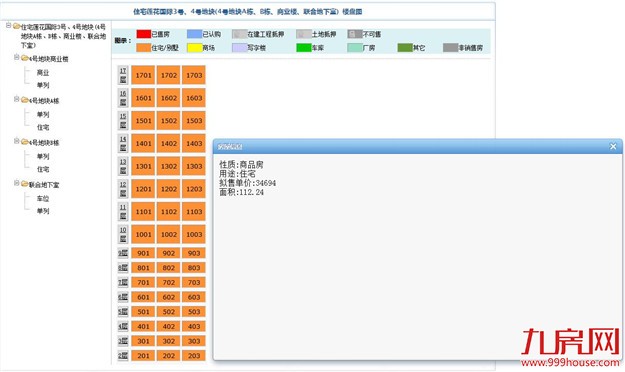The height and width of the screenshot is (372, 625).
Task: Click the 12层 floor button
Action: point(123,189)
